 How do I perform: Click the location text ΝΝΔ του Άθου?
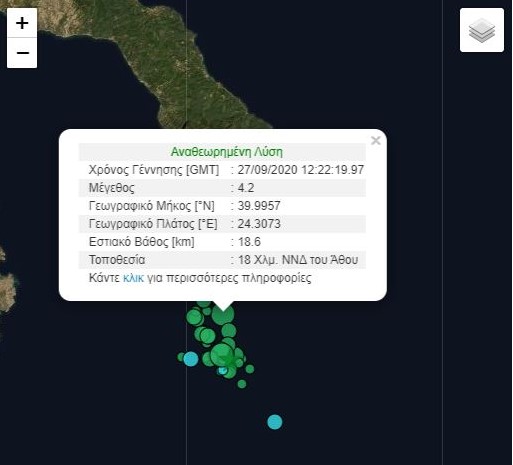320,260
